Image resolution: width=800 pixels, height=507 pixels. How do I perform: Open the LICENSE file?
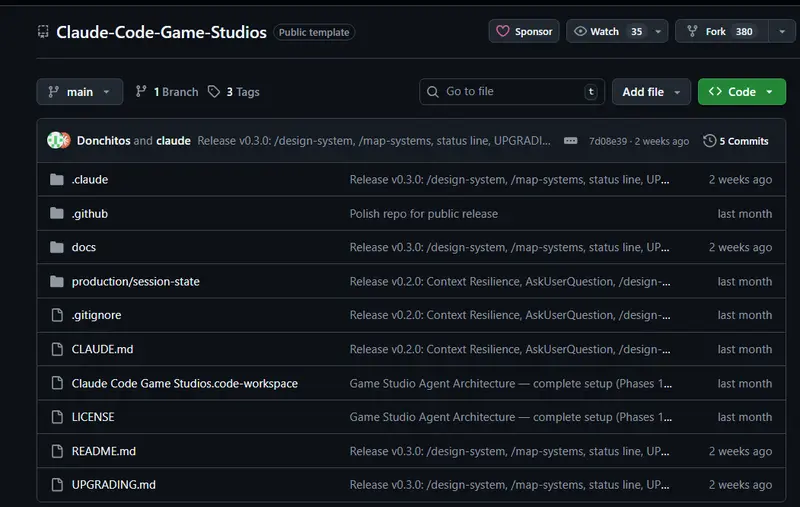[x=93, y=417]
